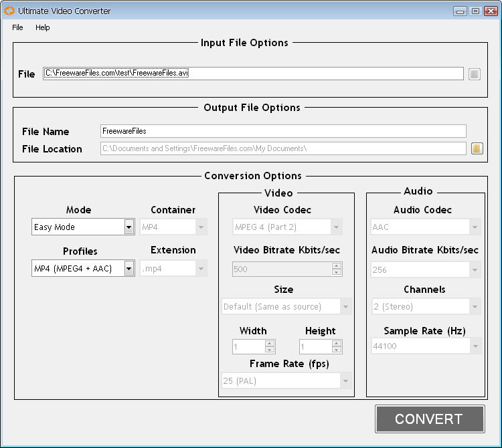Click the Width value field
Screen dimensions: 502x448
(x=249, y=346)
